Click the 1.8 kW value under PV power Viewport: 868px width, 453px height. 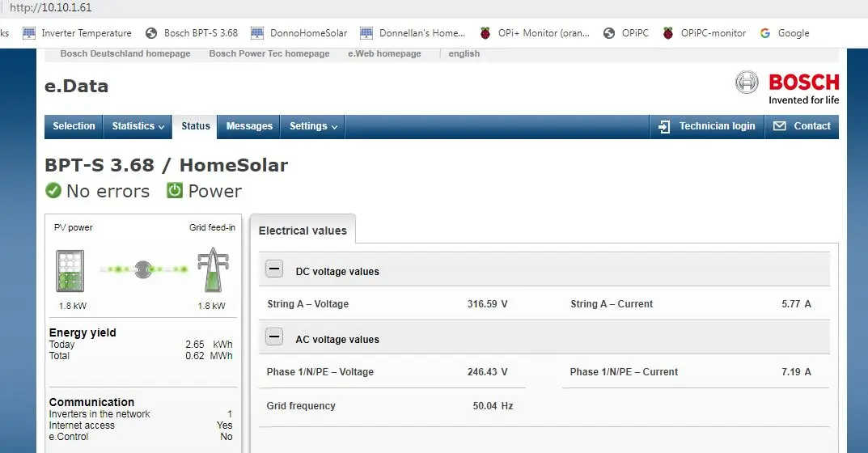pos(73,307)
